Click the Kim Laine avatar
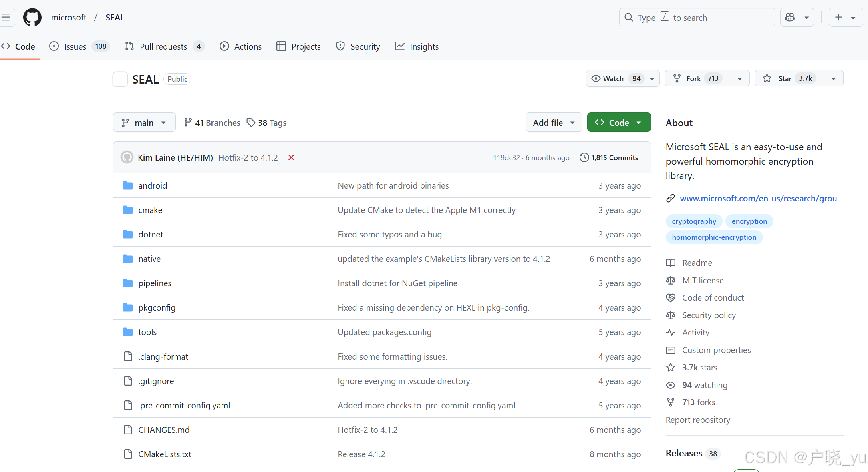 tap(127, 157)
